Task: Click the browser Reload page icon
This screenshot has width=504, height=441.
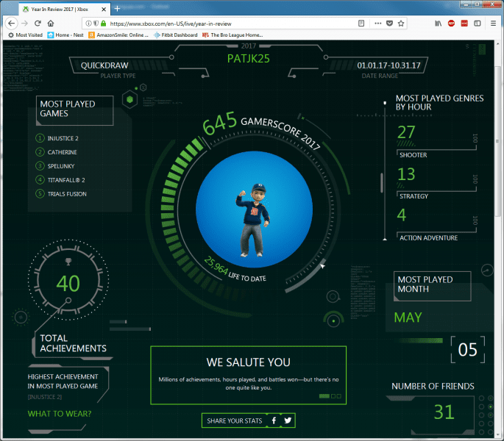Action: pos(38,24)
